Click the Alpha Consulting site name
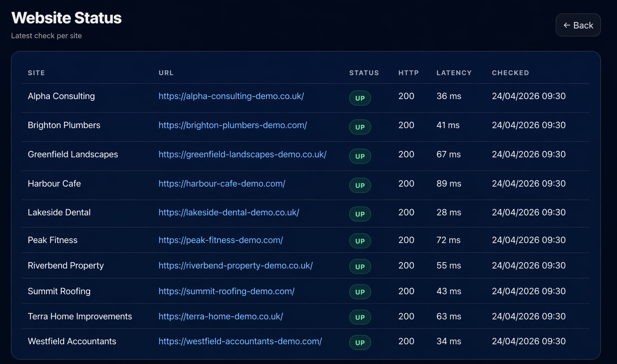This screenshot has width=617, height=364. [x=61, y=96]
